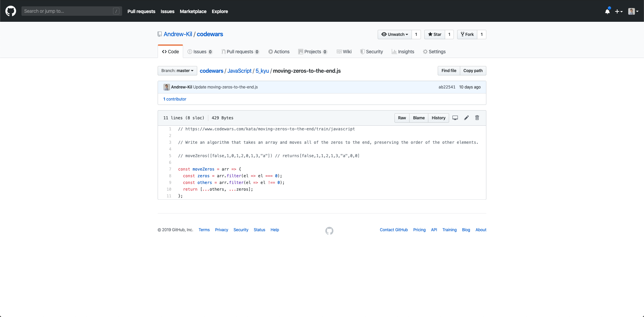Switch to the Projects tab

tap(313, 52)
